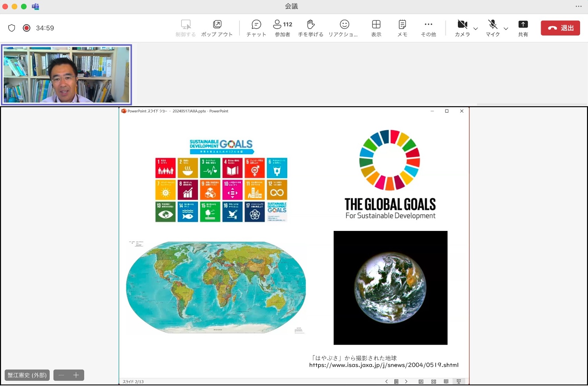
Task: Click the caption 「はやぶさ」から撮影された地球
Action: click(x=354, y=358)
